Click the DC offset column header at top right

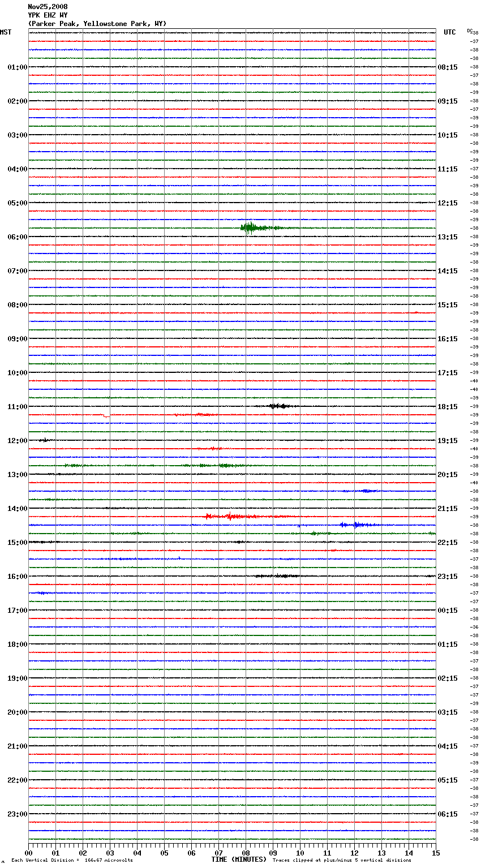click(470, 31)
